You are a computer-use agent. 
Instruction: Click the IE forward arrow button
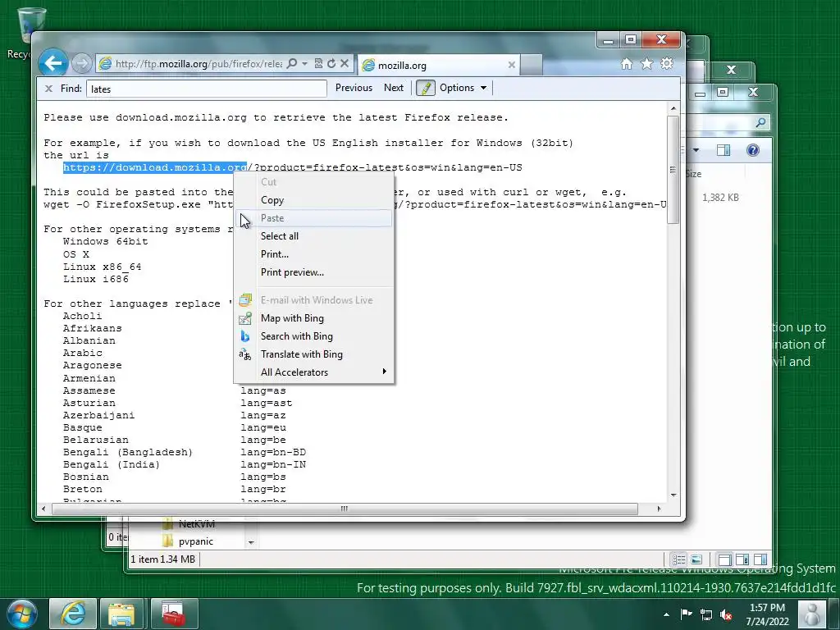coord(81,64)
